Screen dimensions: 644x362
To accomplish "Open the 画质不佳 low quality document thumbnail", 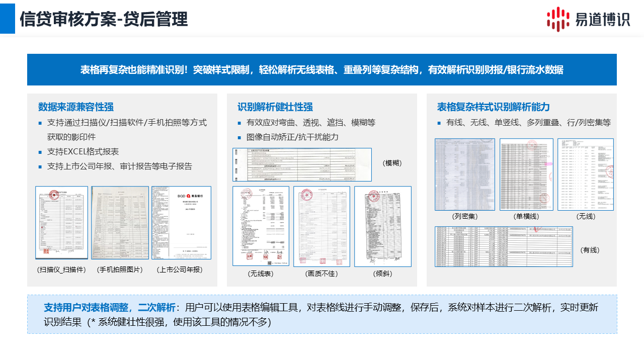I will [321, 226].
